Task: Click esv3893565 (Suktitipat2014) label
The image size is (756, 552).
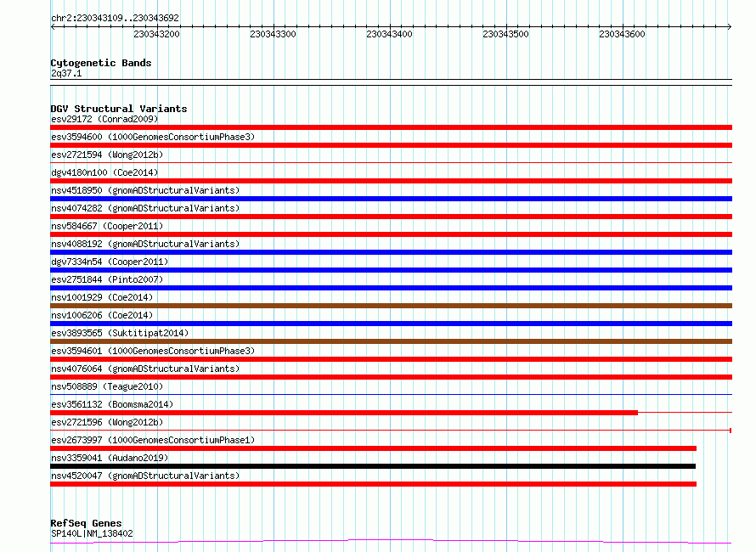Action: coord(120,333)
